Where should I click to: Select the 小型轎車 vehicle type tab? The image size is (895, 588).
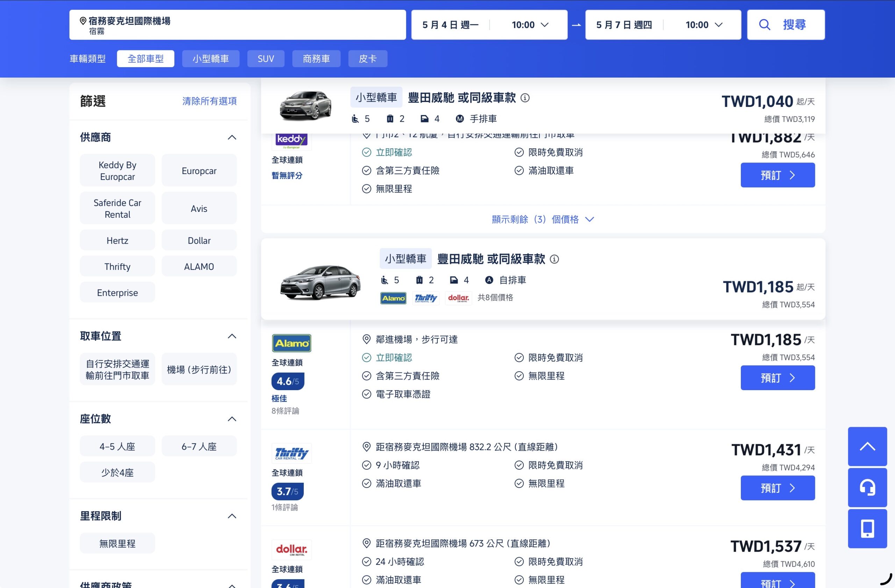[x=210, y=59]
